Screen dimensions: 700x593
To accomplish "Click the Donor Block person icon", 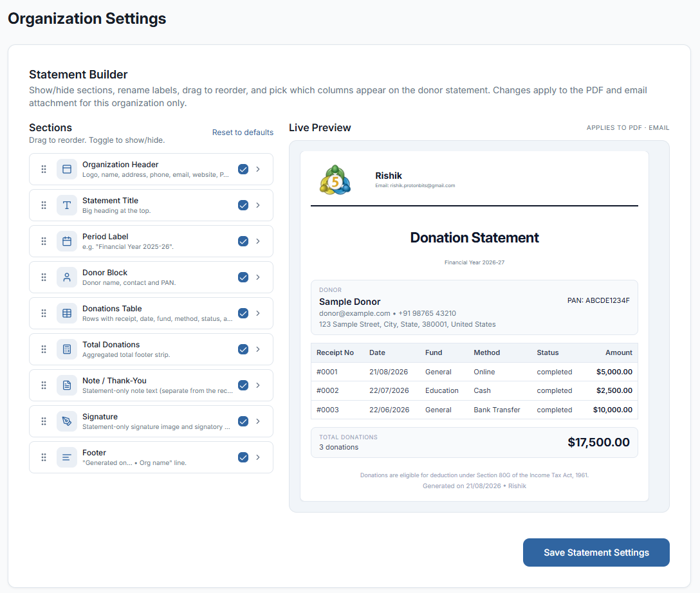I will point(66,277).
